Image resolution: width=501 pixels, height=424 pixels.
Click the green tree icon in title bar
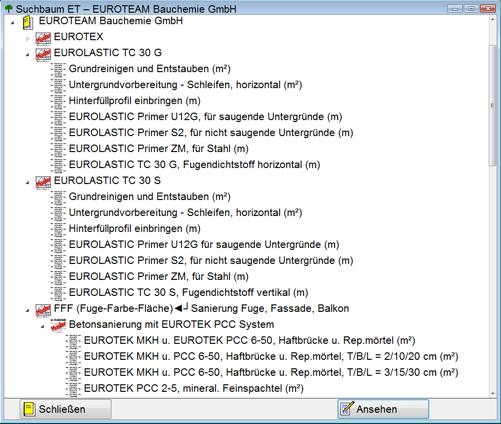click(x=9, y=9)
